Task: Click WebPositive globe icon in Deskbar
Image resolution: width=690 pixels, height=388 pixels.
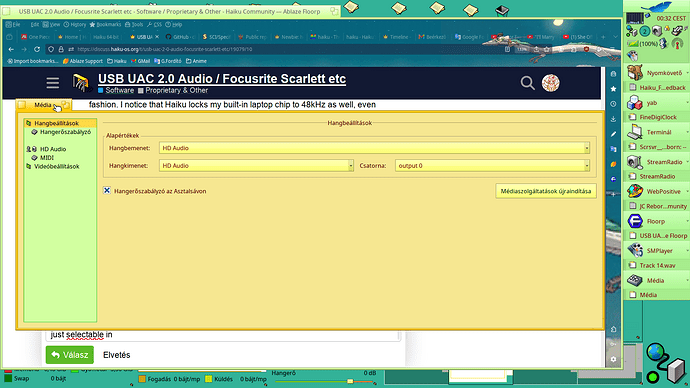Action: click(x=635, y=191)
